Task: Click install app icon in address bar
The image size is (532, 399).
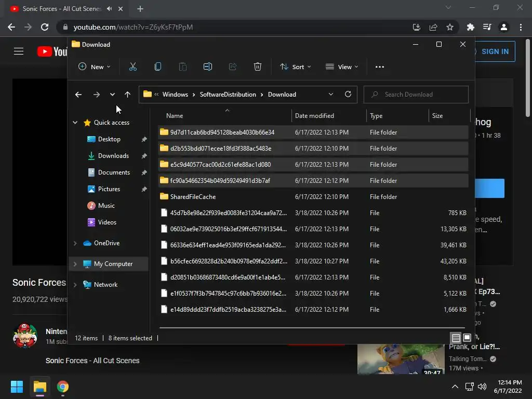Action: point(416,27)
